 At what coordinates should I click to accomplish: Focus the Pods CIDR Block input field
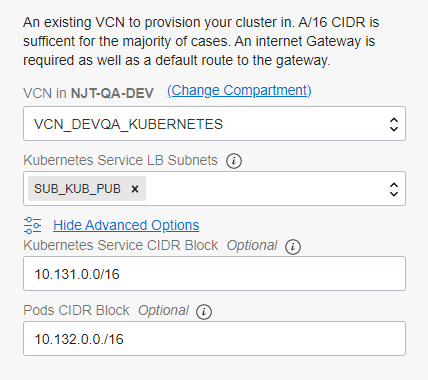click(214, 339)
